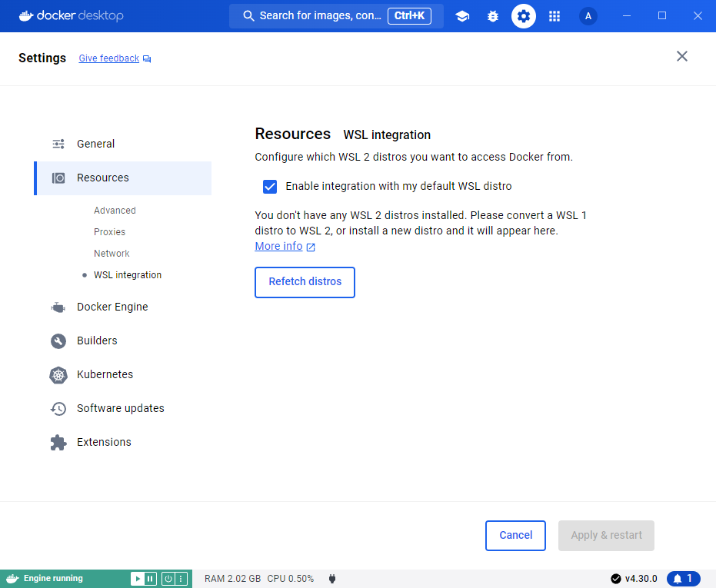Click the Docker Engine icon in sidebar

click(x=58, y=307)
